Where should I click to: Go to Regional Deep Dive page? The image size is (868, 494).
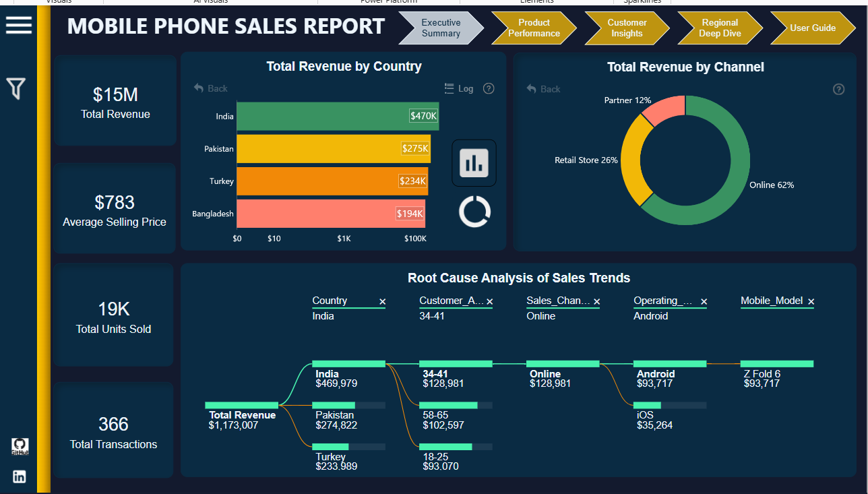tap(720, 28)
